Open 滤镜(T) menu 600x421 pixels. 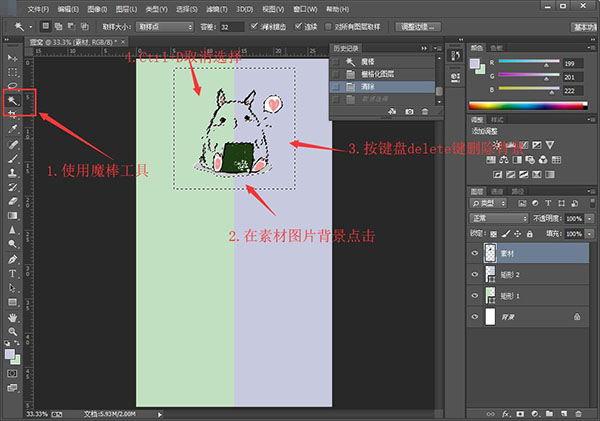point(217,9)
